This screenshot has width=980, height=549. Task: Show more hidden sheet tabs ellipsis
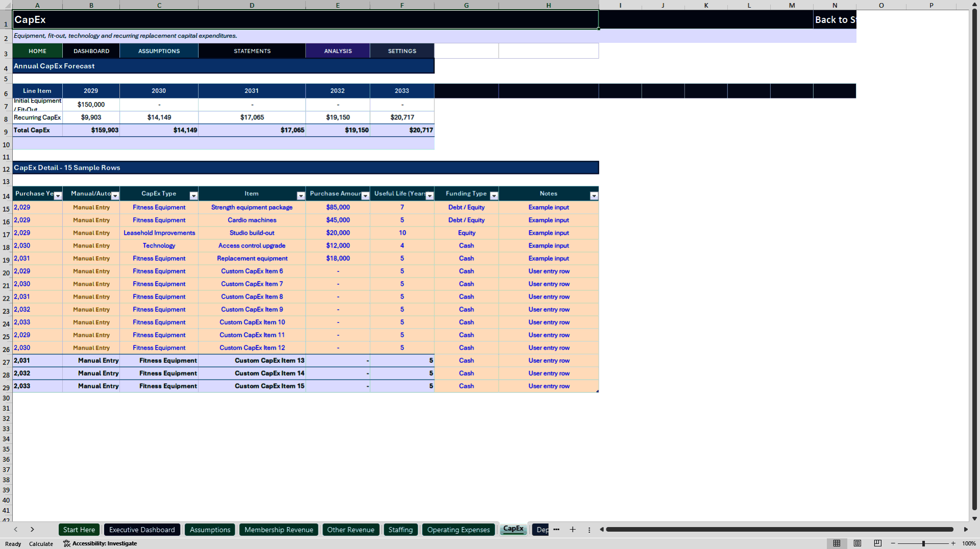(x=556, y=530)
